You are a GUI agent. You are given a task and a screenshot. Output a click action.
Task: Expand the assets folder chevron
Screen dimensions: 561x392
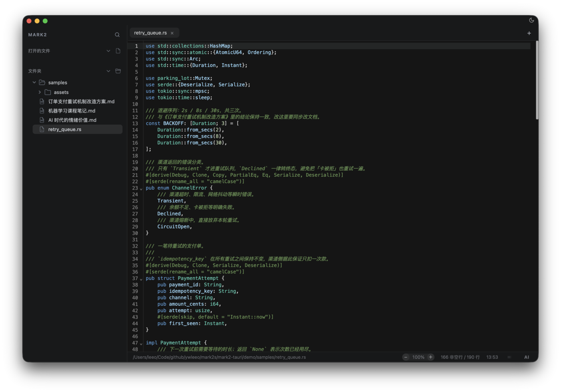coord(40,92)
